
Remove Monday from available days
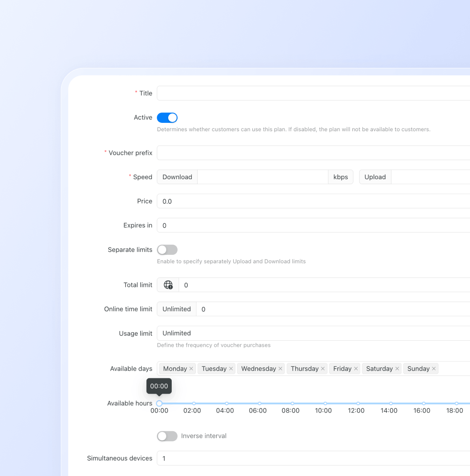191,369
